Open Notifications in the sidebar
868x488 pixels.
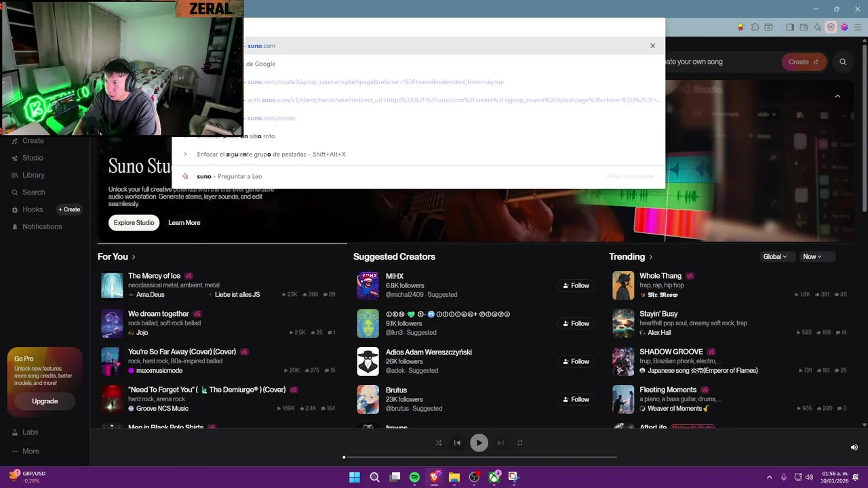pyautogui.click(x=37, y=226)
